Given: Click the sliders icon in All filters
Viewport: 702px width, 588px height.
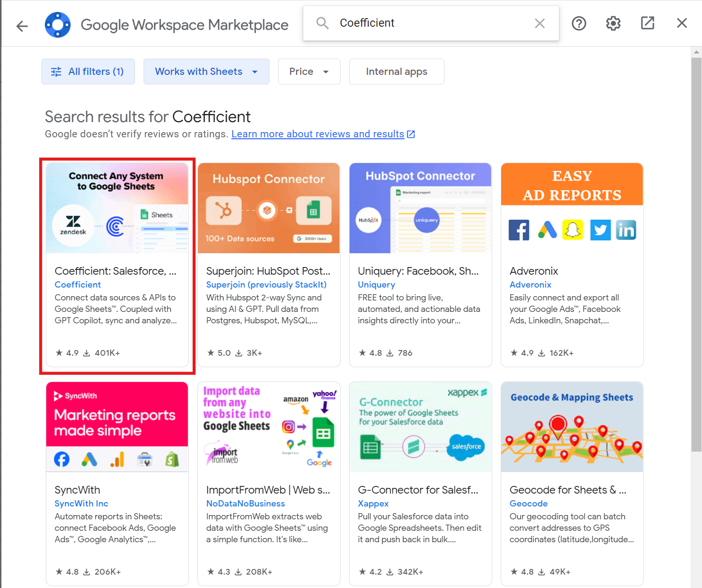Looking at the screenshot, I should [56, 72].
